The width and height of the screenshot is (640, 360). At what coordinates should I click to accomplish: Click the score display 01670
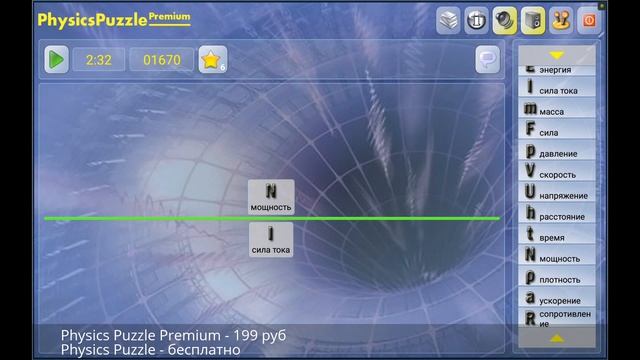[162, 60]
